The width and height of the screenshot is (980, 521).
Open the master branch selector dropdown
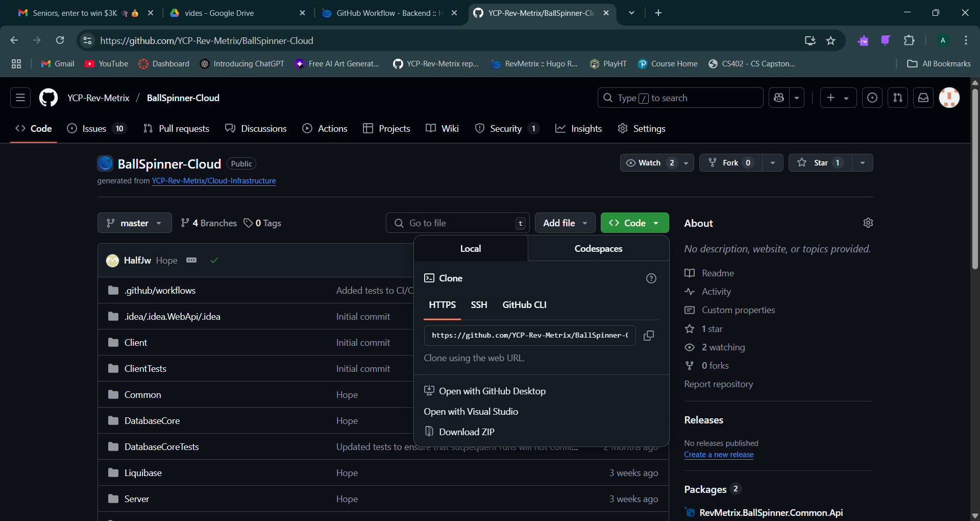[x=135, y=223]
